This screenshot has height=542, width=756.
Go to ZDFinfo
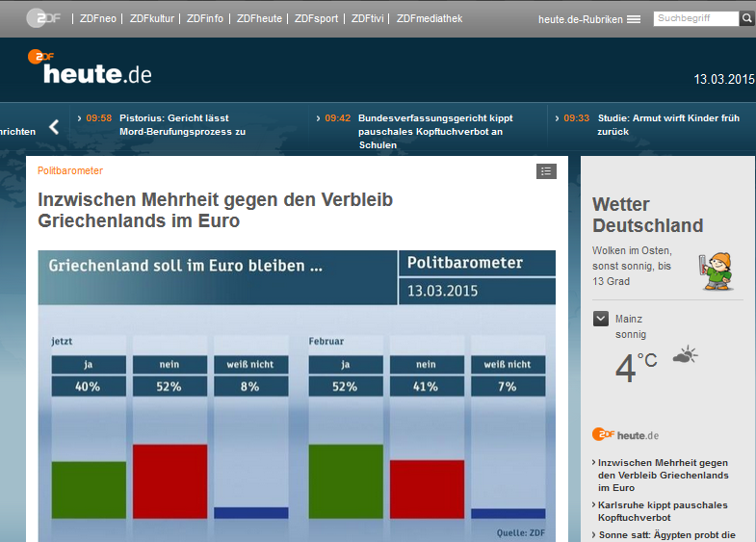click(x=205, y=18)
